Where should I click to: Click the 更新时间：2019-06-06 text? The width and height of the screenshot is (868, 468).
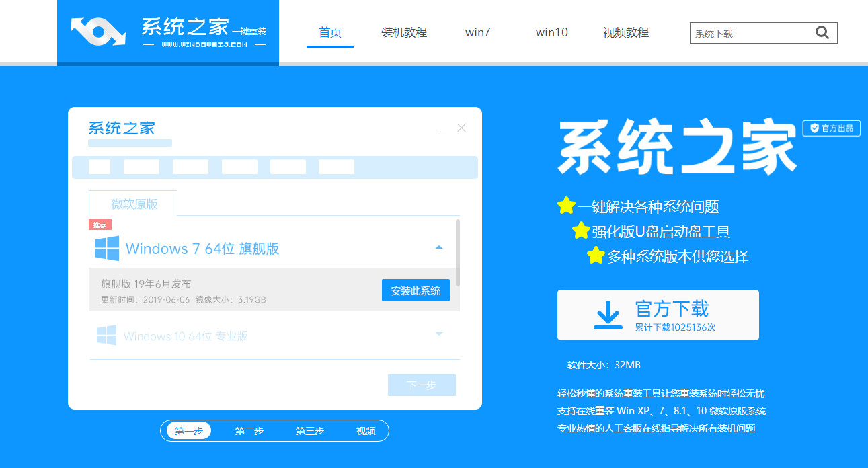click(x=145, y=299)
